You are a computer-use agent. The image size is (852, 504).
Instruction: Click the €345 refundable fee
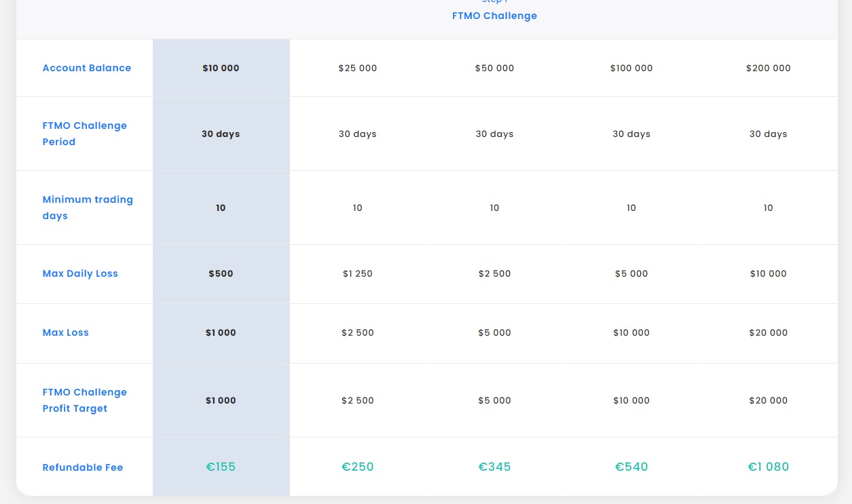click(494, 467)
